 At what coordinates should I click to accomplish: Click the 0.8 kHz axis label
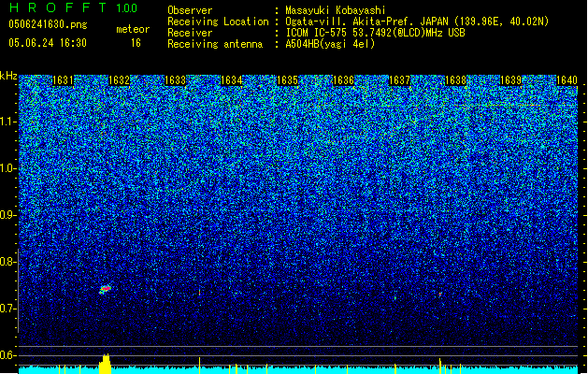[8, 262]
